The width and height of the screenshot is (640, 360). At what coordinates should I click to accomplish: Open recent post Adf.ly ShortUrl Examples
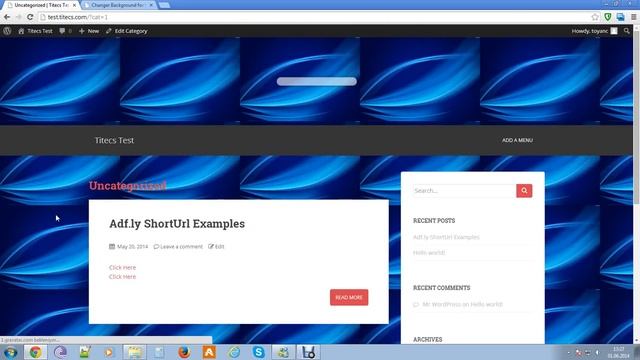tap(446, 237)
